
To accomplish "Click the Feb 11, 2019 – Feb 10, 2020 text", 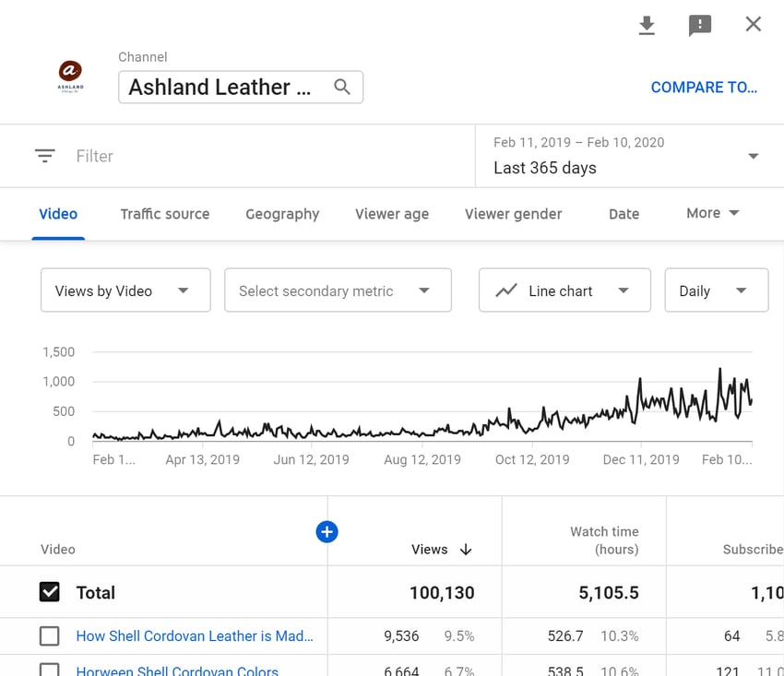I will 578,143.
